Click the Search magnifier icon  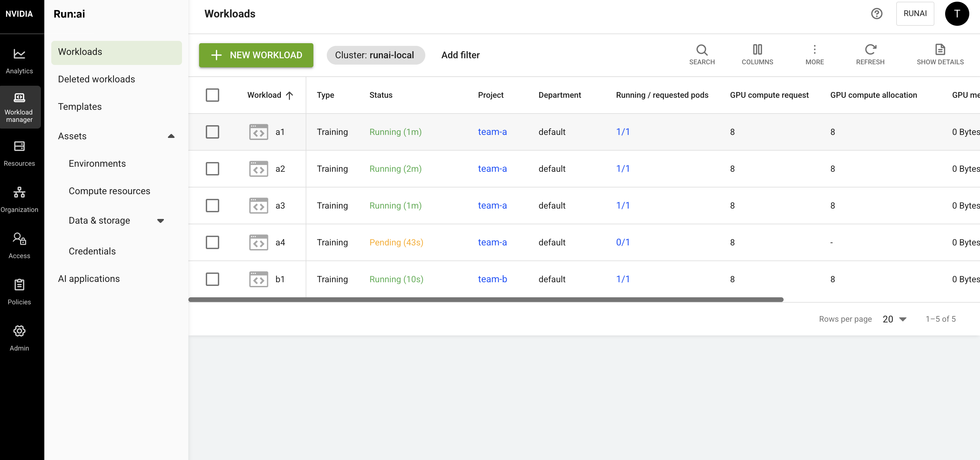click(x=701, y=50)
